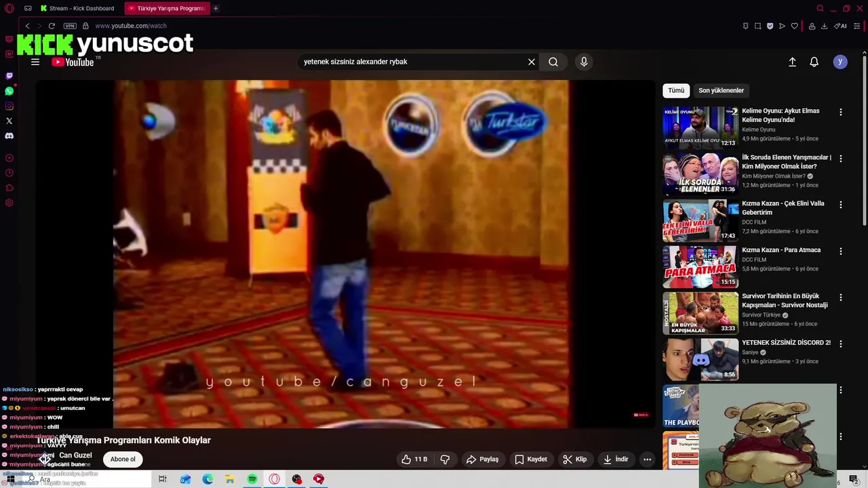Toggle the VPN badge in address bar
The width and height of the screenshot is (868, 488).
[70, 26]
